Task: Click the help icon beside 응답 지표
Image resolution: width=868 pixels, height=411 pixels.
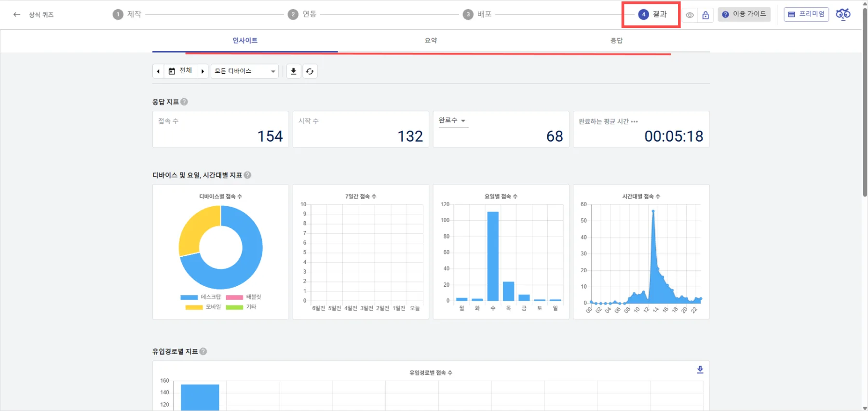Action: point(184,102)
